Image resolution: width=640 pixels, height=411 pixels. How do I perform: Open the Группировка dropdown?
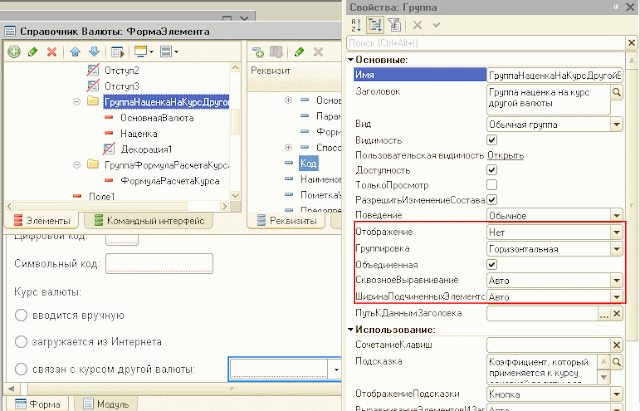tap(617, 249)
